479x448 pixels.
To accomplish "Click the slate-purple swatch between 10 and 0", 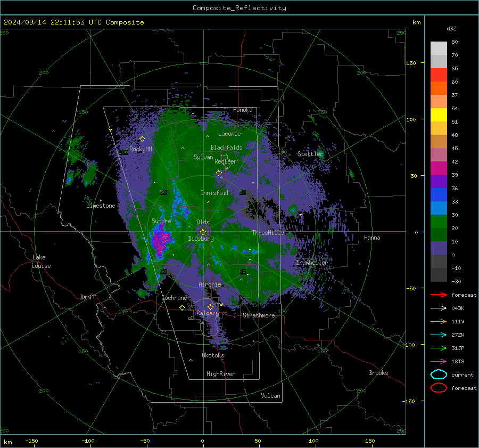I will 439,248.
